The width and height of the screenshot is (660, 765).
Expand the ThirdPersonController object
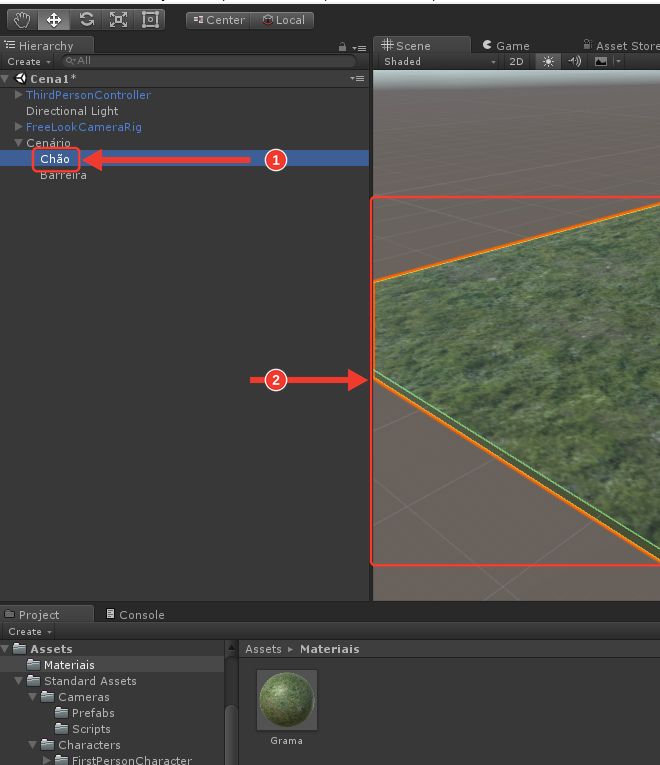coord(19,95)
